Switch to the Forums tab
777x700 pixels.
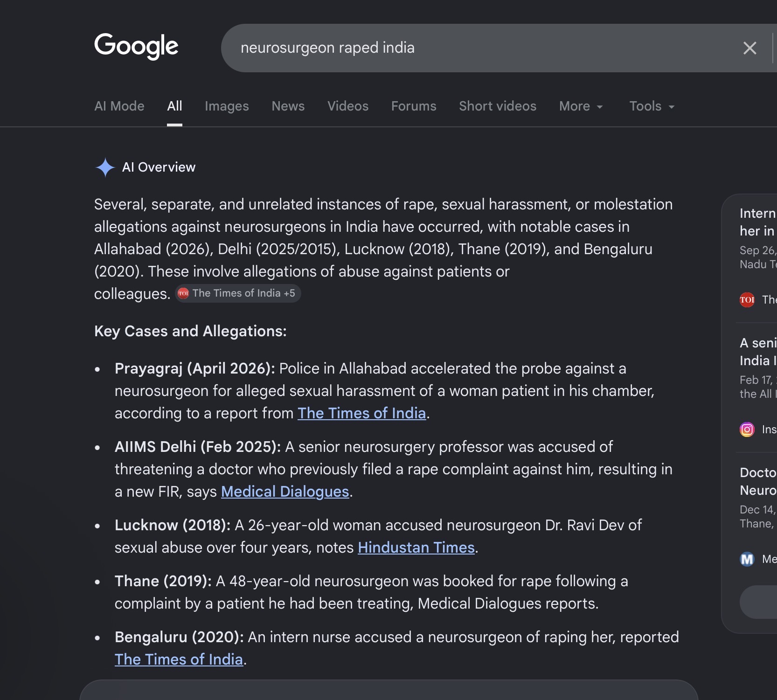tap(414, 106)
